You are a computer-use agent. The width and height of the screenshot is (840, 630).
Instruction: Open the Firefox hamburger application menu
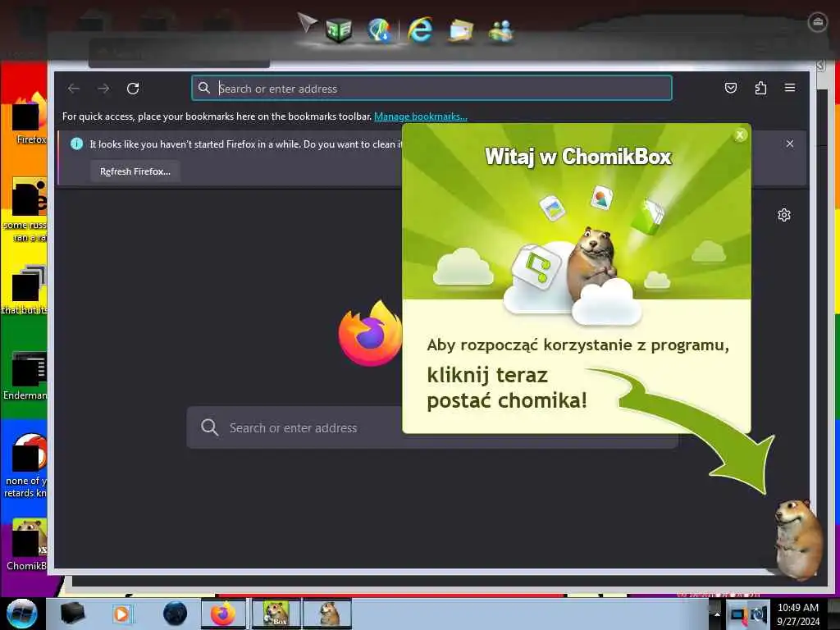(790, 88)
